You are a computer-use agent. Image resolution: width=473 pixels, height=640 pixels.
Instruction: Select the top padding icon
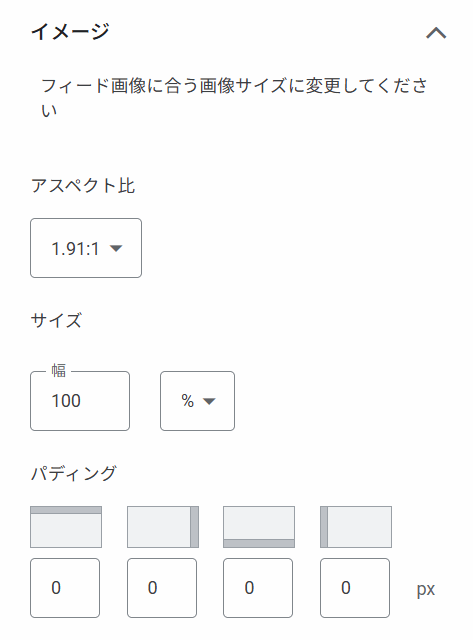(x=66, y=527)
